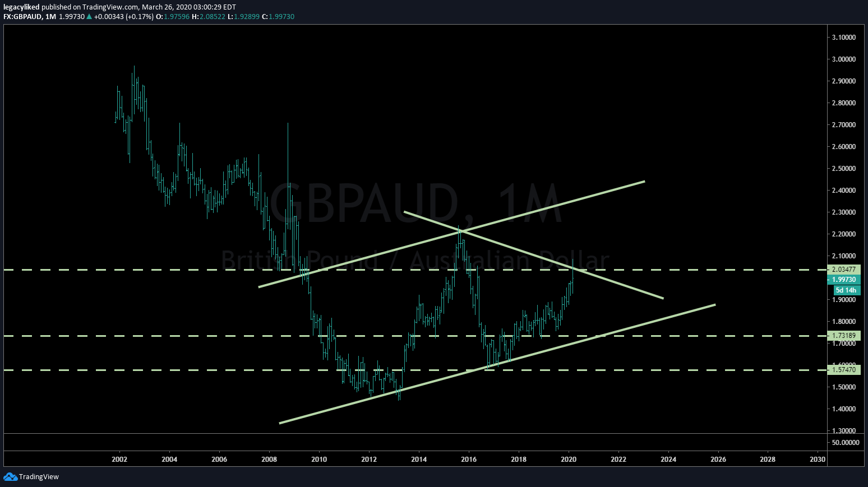Click the opening price value O:1.97596

pyautogui.click(x=173, y=17)
